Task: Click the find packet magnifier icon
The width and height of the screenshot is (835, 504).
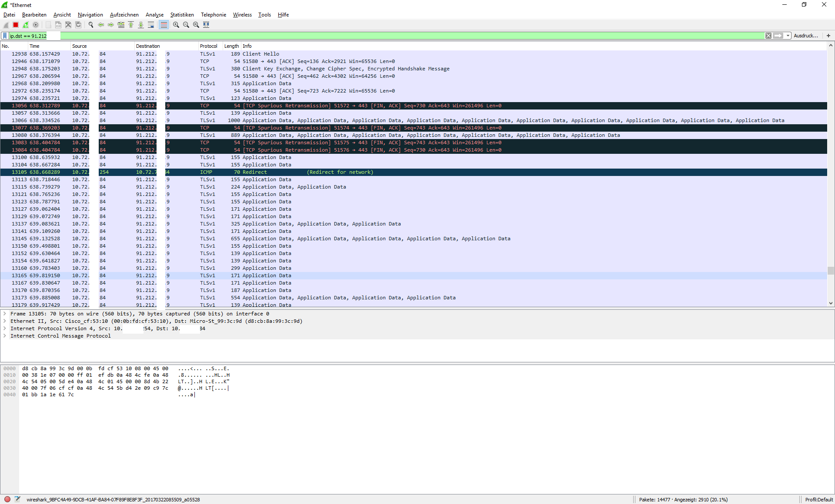Action: pos(91,25)
